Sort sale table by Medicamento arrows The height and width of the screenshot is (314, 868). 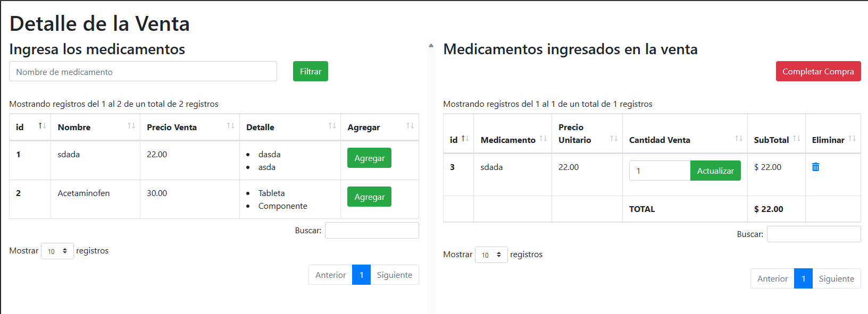(543, 139)
